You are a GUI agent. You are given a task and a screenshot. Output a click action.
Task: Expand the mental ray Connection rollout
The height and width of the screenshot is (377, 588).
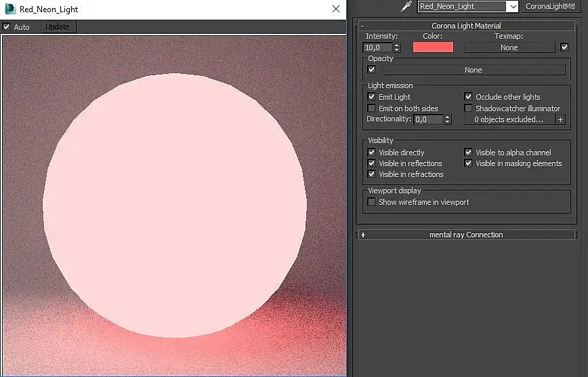pyautogui.click(x=467, y=235)
